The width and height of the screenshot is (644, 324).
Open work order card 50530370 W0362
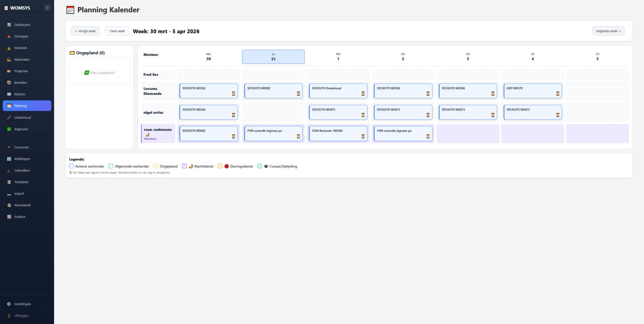pos(208,91)
